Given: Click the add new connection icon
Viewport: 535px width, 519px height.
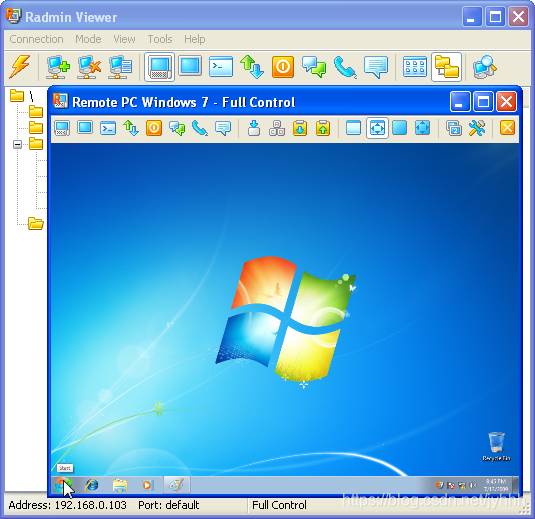Looking at the screenshot, I should point(58,67).
